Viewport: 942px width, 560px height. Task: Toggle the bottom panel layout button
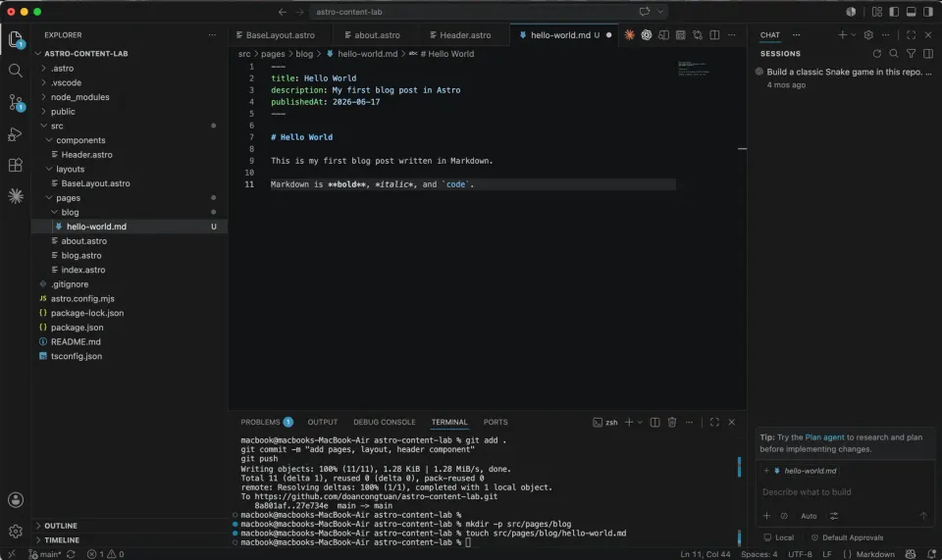click(912, 12)
